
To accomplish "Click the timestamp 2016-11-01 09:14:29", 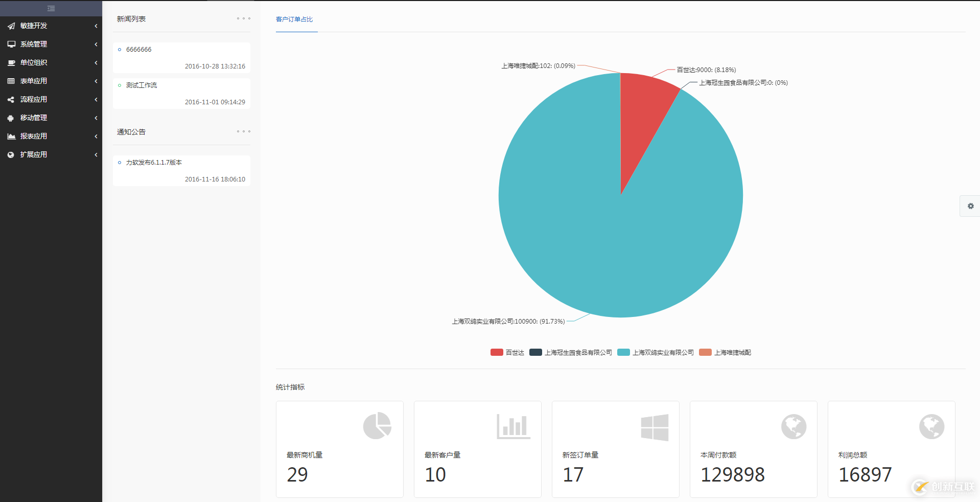I will point(215,102).
